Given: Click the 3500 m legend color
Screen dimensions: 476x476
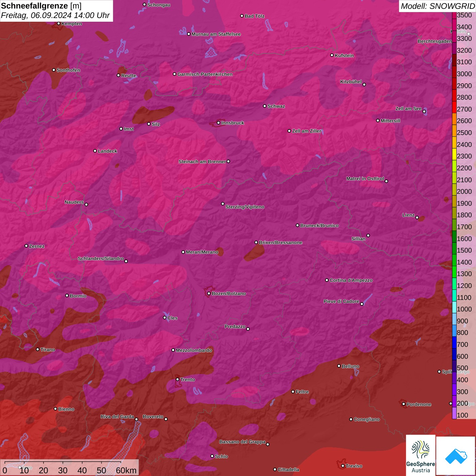Looking at the screenshot, I should click(454, 15).
